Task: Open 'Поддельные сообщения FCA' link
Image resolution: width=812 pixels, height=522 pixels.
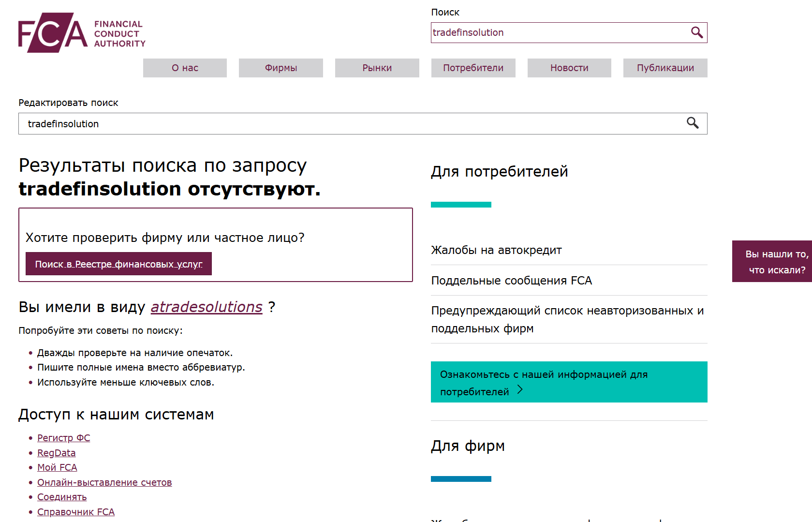Action: click(x=512, y=281)
